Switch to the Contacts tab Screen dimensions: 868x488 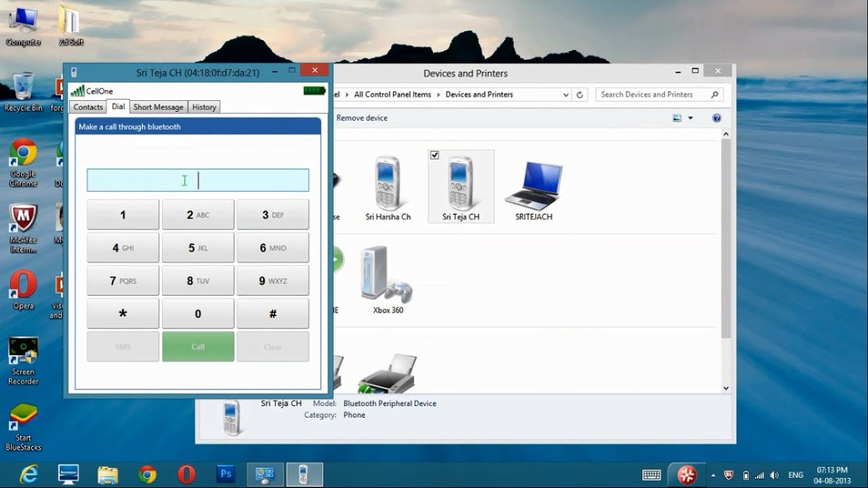click(88, 107)
